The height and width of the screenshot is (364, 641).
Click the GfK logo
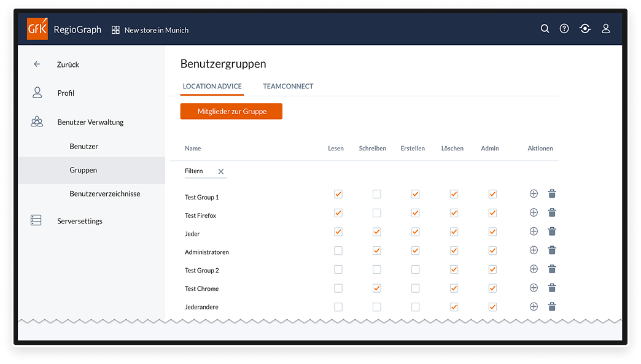click(37, 29)
